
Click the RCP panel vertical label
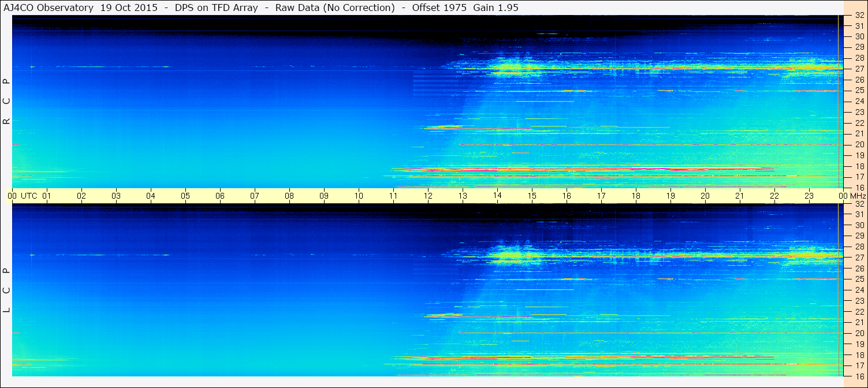(7, 102)
